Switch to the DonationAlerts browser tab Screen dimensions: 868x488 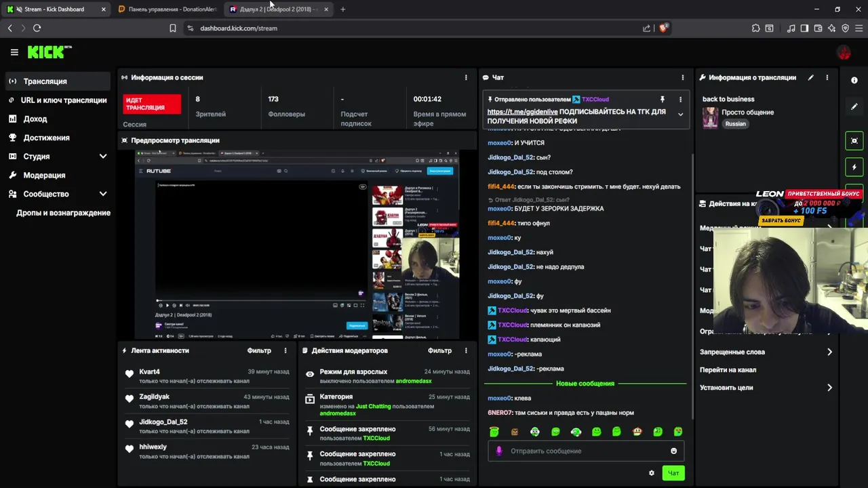point(167,9)
